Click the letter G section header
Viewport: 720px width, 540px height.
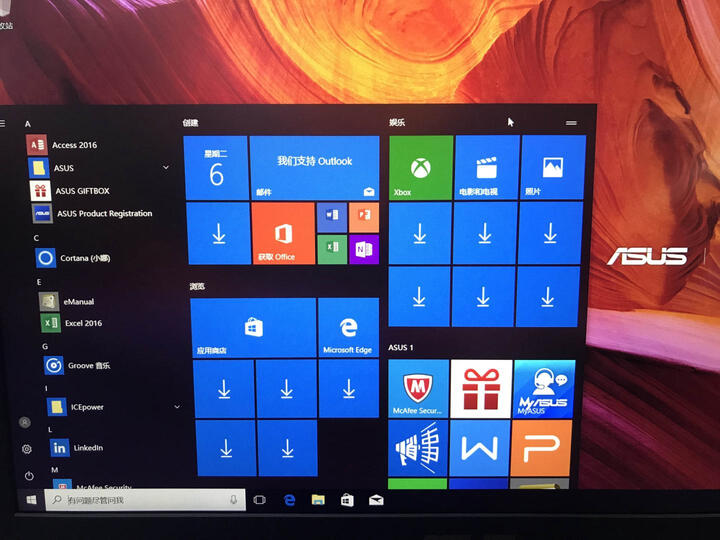click(x=45, y=346)
